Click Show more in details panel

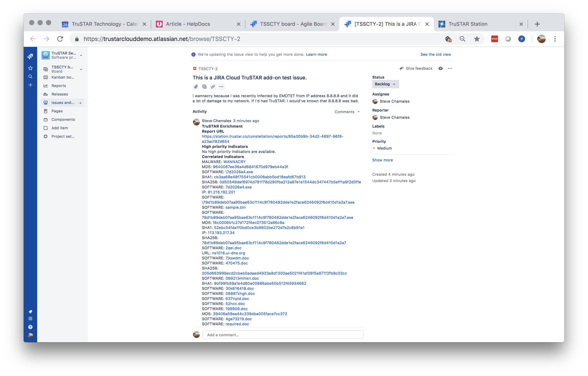pos(382,160)
